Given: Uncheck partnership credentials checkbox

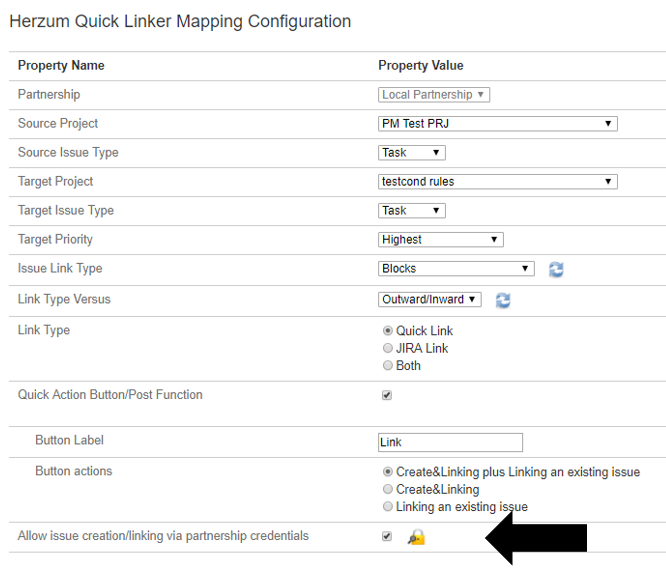Looking at the screenshot, I should [x=387, y=536].
